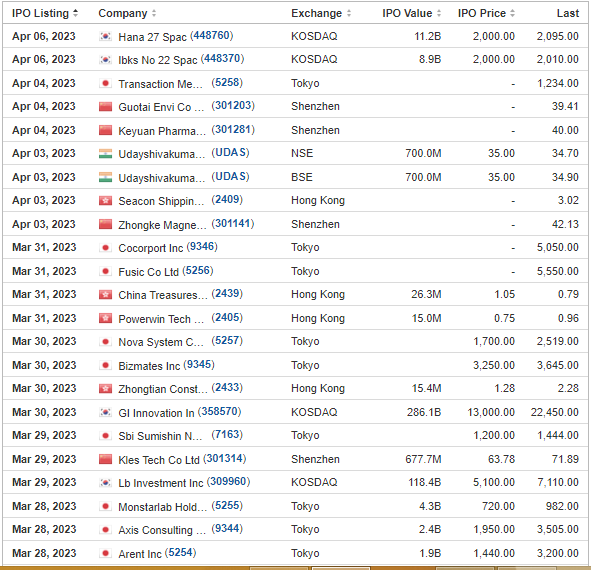Open Transaction Me... company link
This screenshot has height=570, width=591.
161,84
